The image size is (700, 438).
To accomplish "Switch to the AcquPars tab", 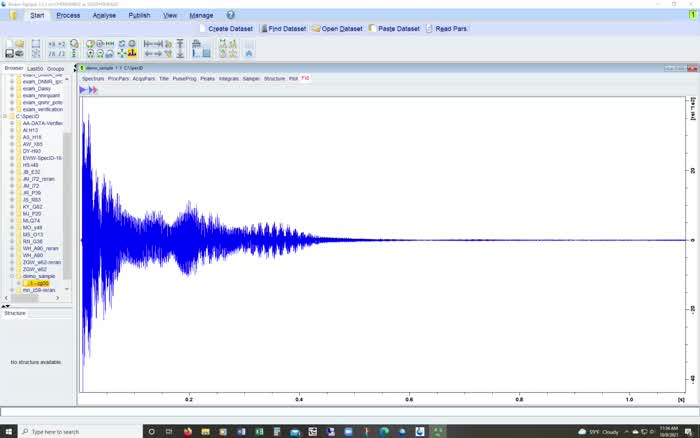I will click(144, 79).
